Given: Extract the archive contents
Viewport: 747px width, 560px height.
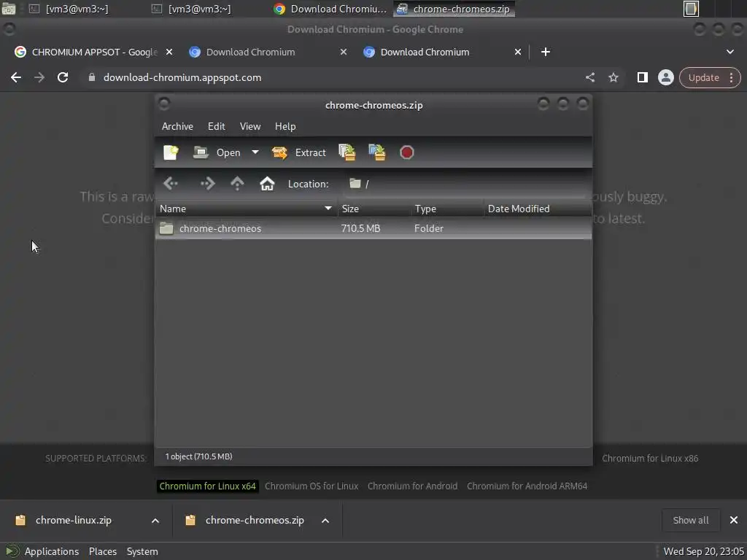Looking at the screenshot, I should 298,152.
